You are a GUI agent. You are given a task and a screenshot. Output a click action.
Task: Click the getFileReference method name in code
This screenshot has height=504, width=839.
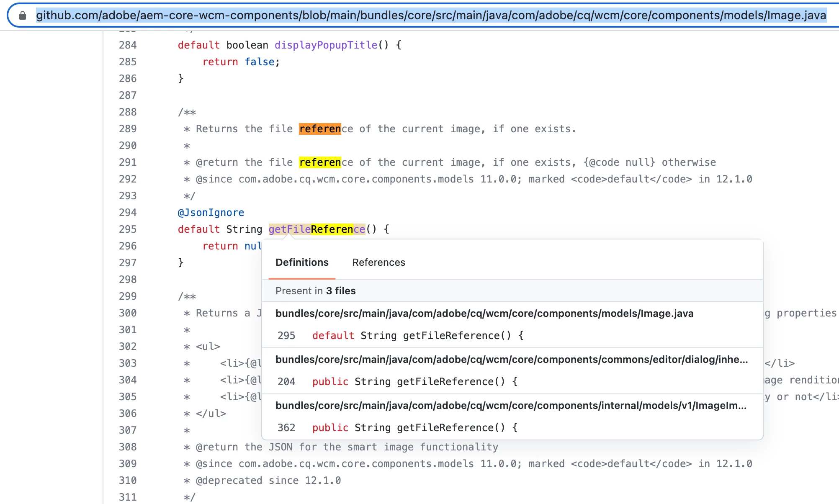tap(317, 229)
